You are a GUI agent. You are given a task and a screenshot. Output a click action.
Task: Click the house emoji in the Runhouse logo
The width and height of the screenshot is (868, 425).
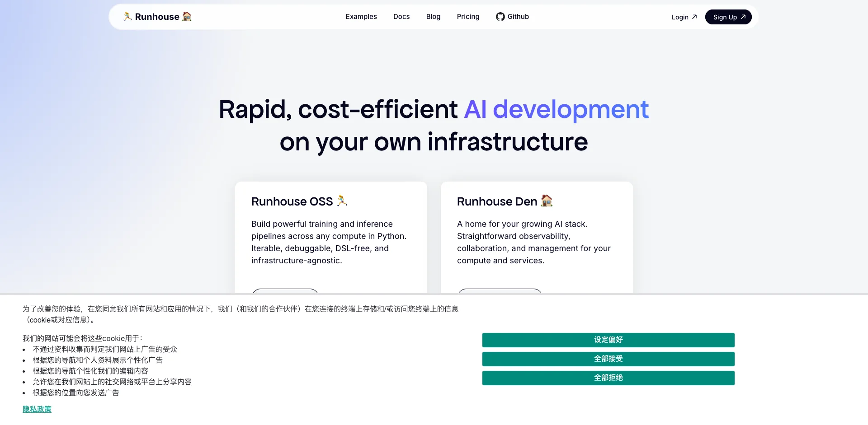click(x=187, y=17)
